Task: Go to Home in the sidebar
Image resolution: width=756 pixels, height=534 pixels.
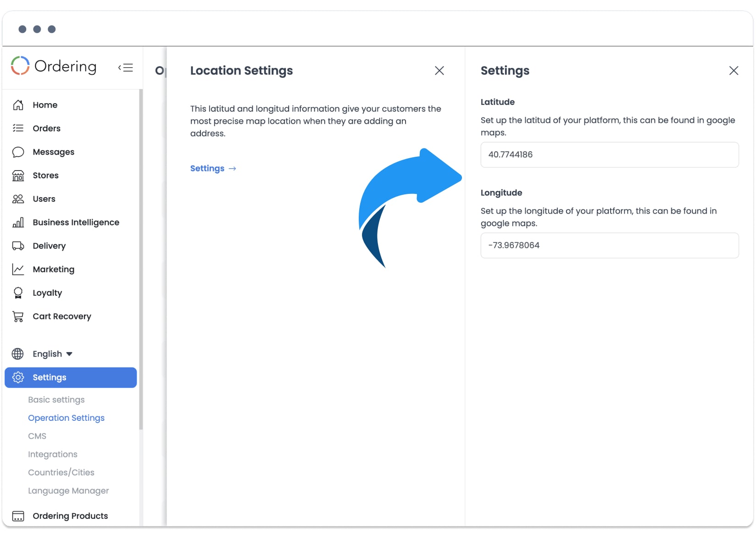Action: click(x=45, y=105)
